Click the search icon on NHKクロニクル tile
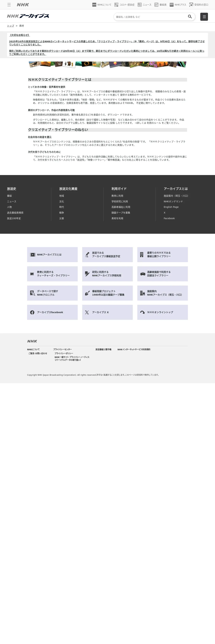This screenshot has height=644, width=215. click(32, 293)
